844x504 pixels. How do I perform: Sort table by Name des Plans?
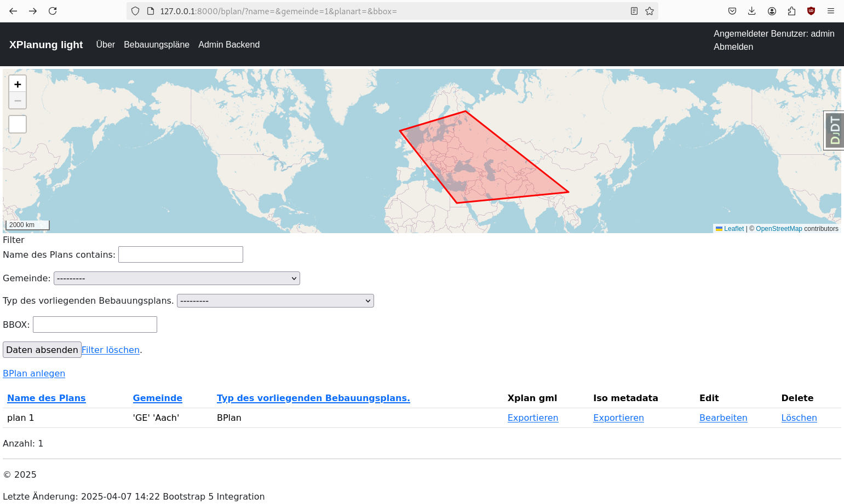pos(47,398)
